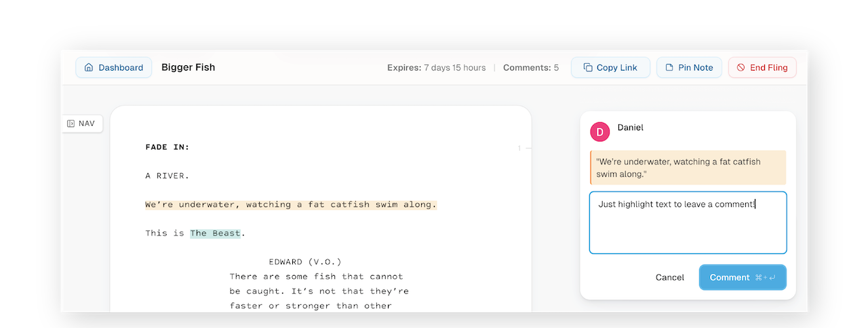This screenshot has width=868, height=328.
Task: Click the teal highlighted "The Beast" text
Action: click(215, 234)
